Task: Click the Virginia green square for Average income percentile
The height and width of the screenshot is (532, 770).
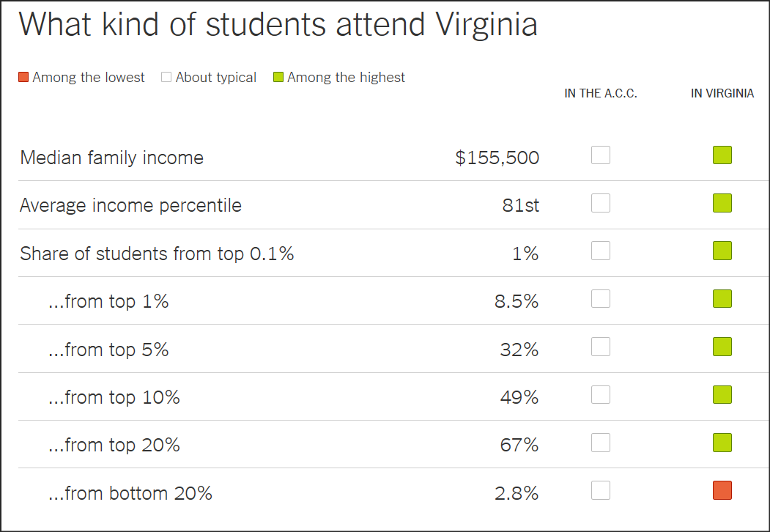Action: coord(722,203)
